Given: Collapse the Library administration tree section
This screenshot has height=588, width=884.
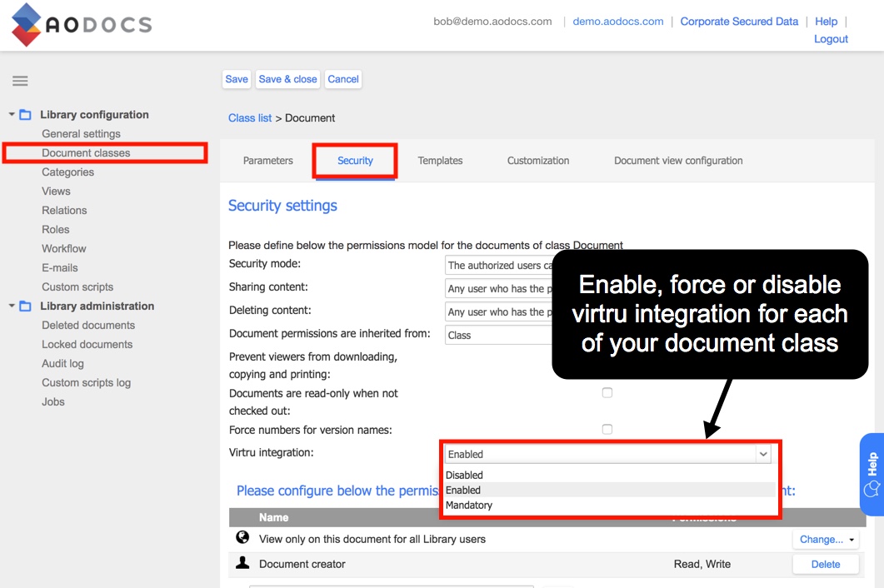Looking at the screenshot, I should (x=12, y=306).
